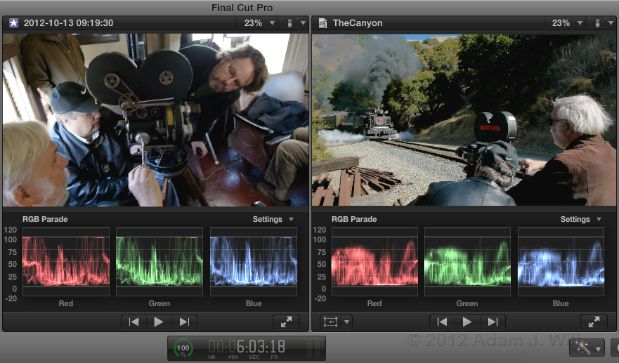This screenshot has width=619, height=363.
Task: Click the TheCanyon project name
Action: click(358, 23)
